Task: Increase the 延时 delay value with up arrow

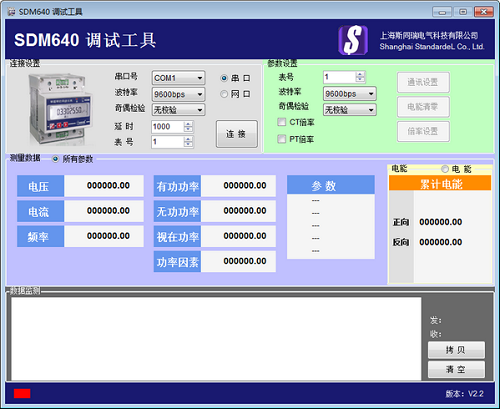Action: pyautogui.click(x=188, y=124)
